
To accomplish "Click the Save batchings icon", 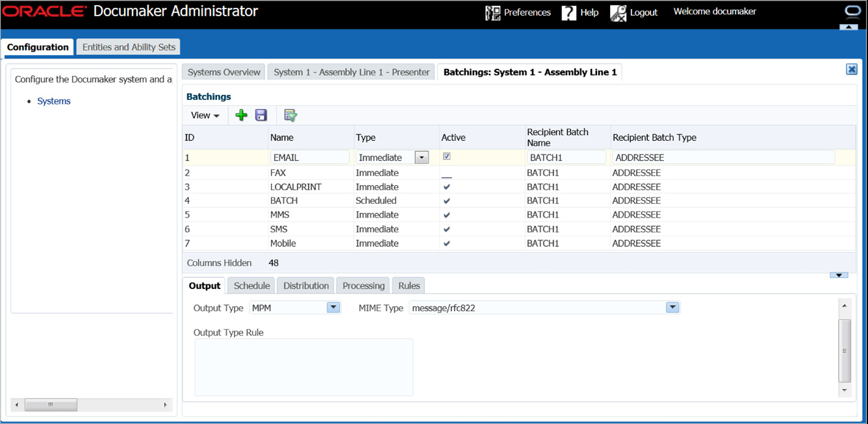I will coord(261,115).
